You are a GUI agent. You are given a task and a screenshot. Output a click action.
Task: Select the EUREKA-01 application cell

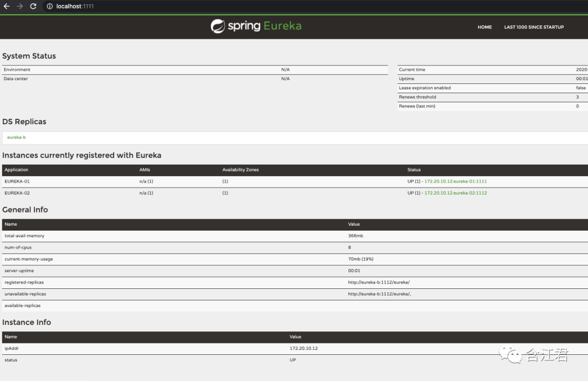[x=17, y=182]
